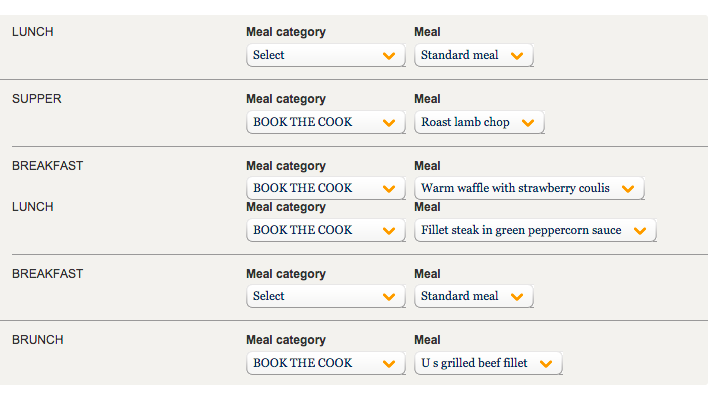Click LUNCH label beside the Fillet steak meal

[x=32, y=207]
